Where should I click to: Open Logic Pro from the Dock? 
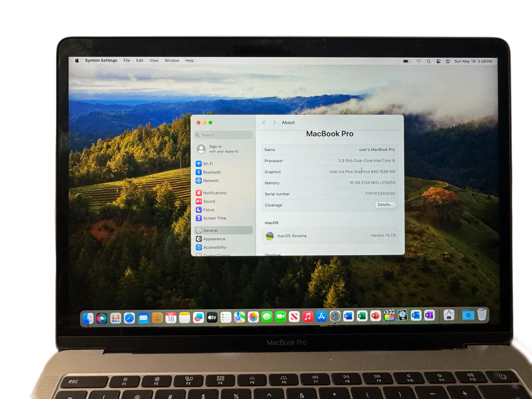click(403, 315)
